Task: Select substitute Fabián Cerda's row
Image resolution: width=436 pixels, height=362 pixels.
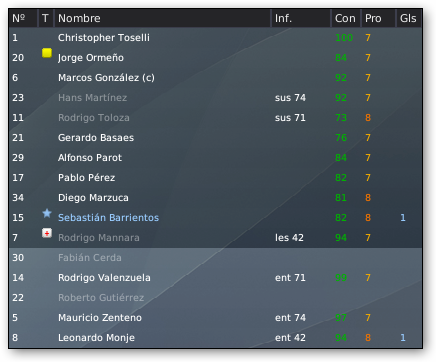Action: (x=215, y=258)
